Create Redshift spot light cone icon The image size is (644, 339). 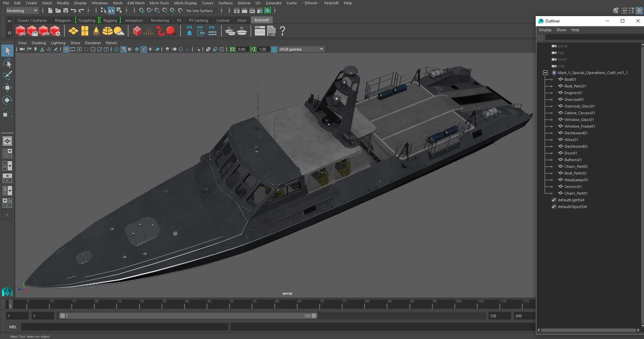(x=96, y=31)
